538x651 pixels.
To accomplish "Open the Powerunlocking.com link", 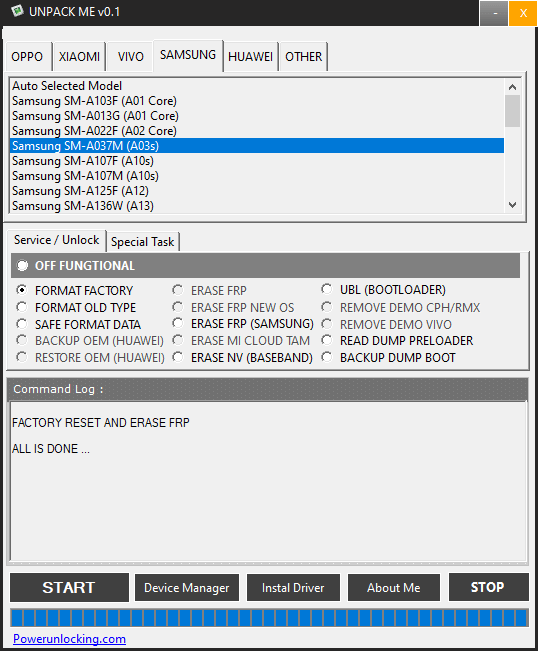I will [x=69, y=639].
